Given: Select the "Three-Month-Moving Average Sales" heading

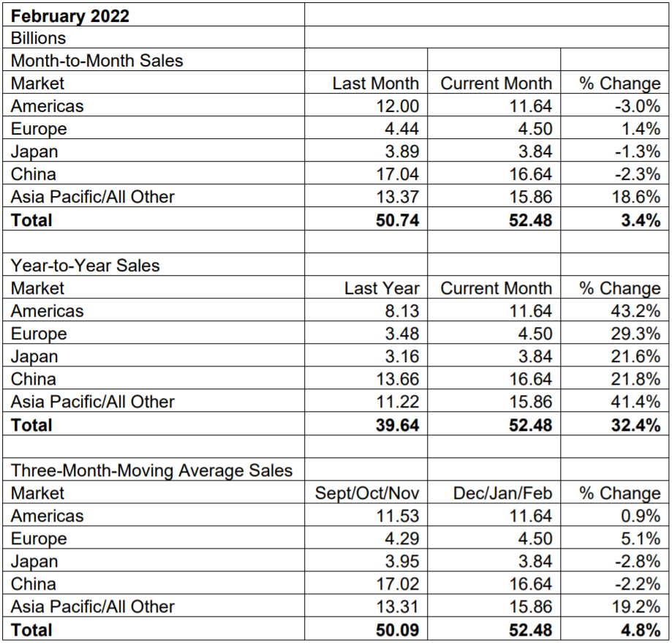Looking at the screenshot, I should tap(151, 470).
